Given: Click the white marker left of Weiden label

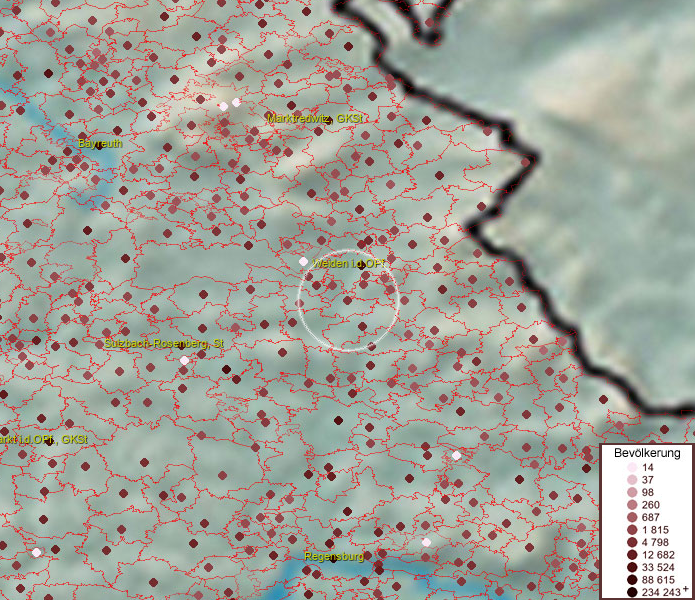Looking at the screenshot, I should (304, 261).
